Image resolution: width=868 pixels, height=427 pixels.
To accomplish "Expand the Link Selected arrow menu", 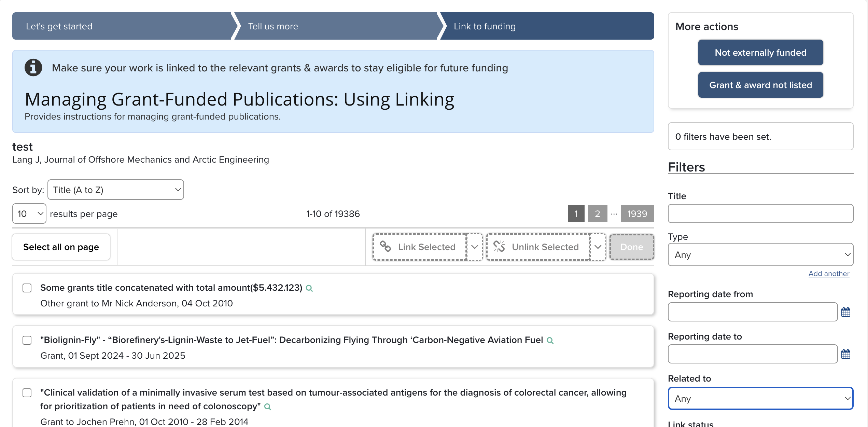I will click(x=474, y=247).
